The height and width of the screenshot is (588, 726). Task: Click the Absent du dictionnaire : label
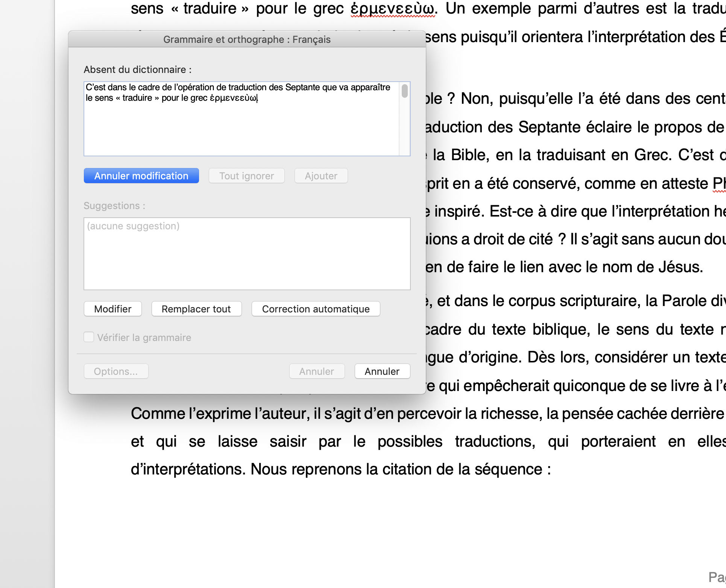(x=138, y=70)
